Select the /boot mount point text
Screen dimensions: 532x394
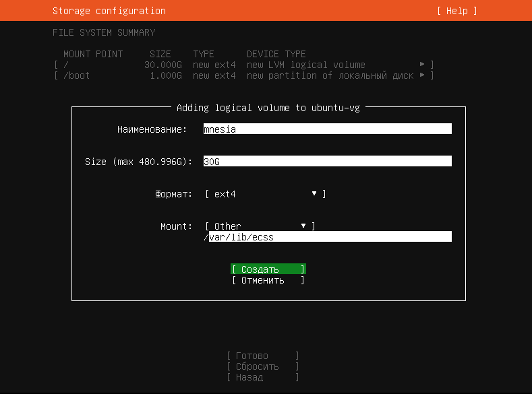tap(77, 75)
